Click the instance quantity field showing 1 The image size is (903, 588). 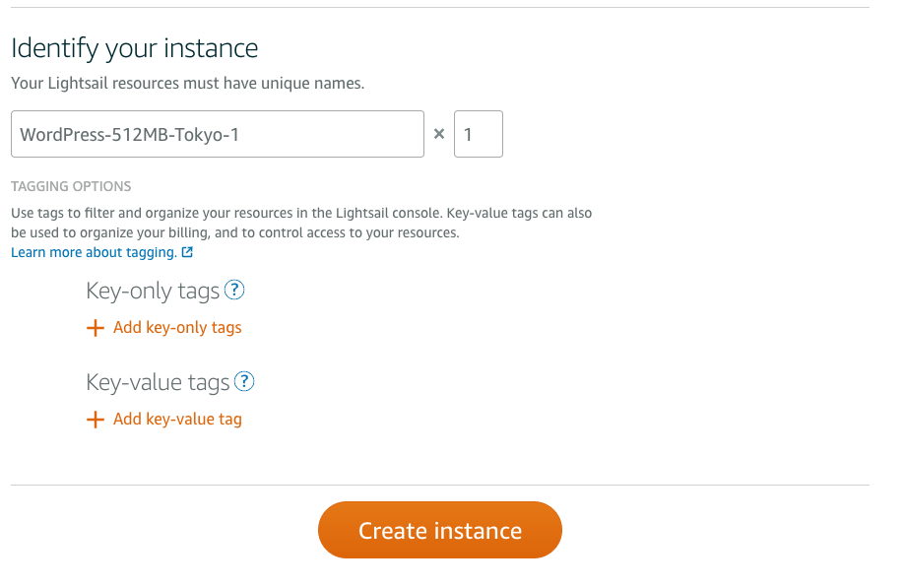coord(478,134)
